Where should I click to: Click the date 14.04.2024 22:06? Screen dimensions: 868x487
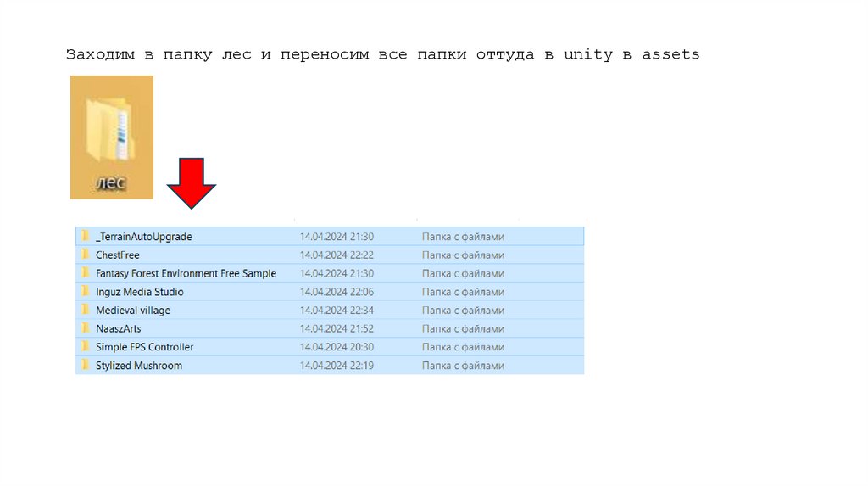(x=337, y=292)
